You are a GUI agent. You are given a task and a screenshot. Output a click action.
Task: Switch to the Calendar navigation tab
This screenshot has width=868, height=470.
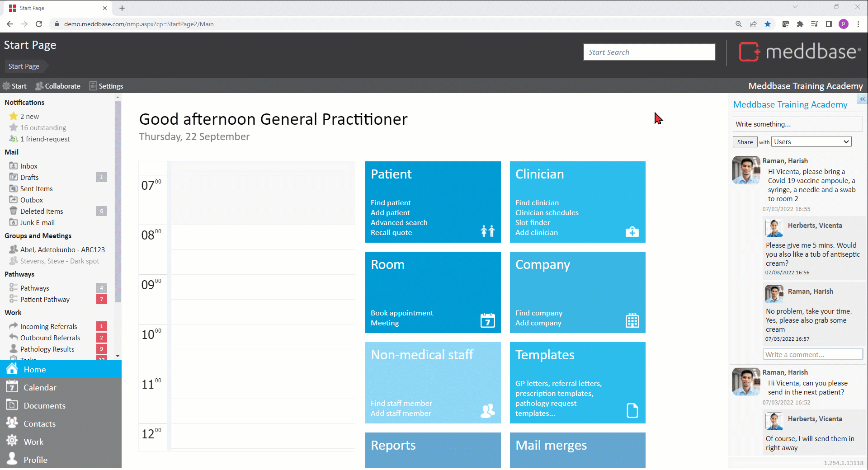pos(40,387)
